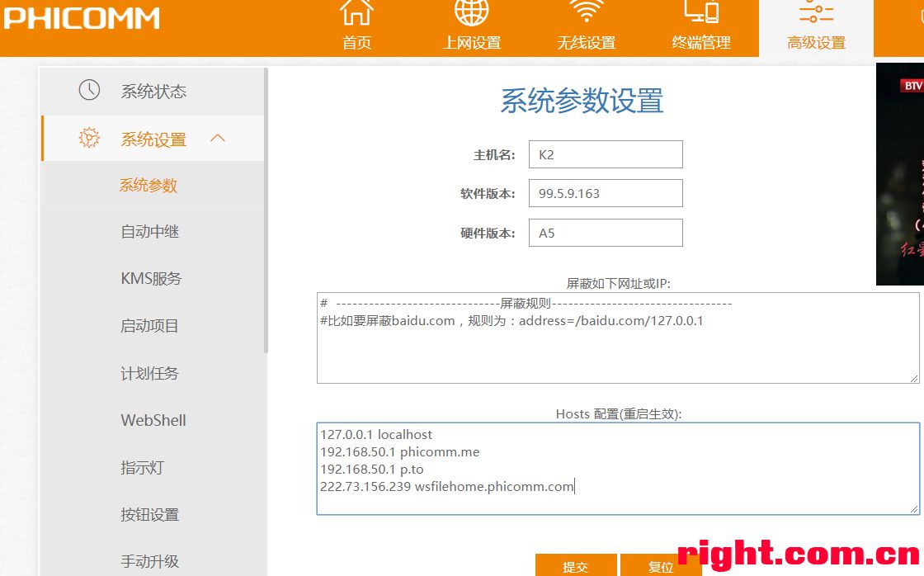Click the gear icon beside 系统设置
Screen dimensions: 924x576
89,139
